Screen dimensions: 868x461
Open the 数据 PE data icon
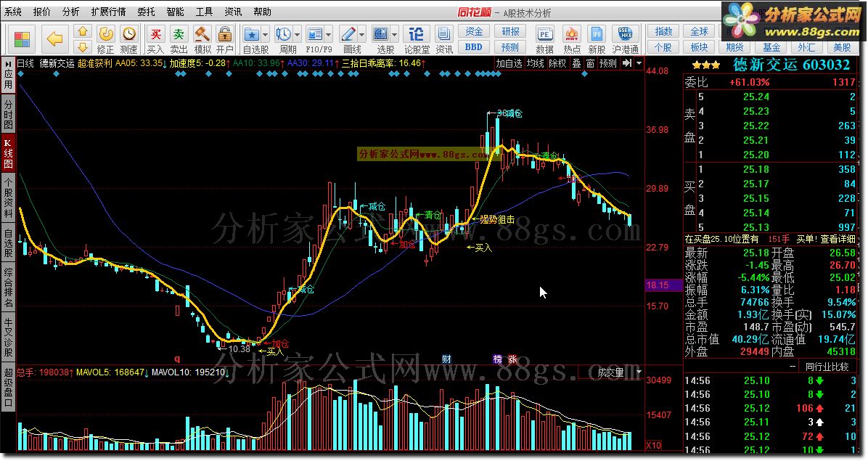coord(545,34)
